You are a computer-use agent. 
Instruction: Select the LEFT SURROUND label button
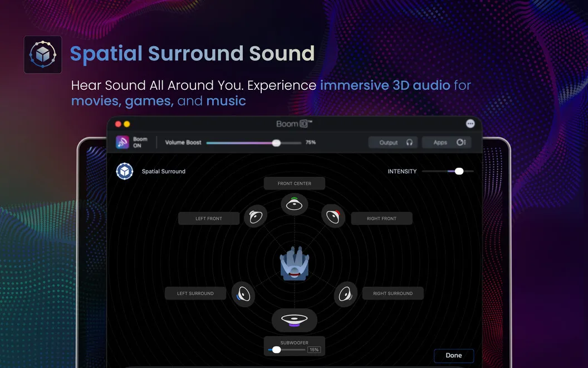pos(195,293)
